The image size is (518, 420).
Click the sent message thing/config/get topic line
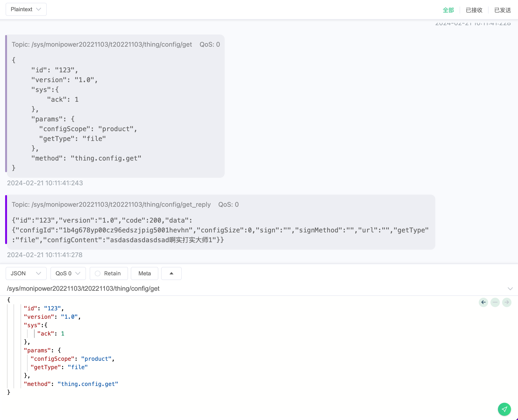(x=102, y=45)
